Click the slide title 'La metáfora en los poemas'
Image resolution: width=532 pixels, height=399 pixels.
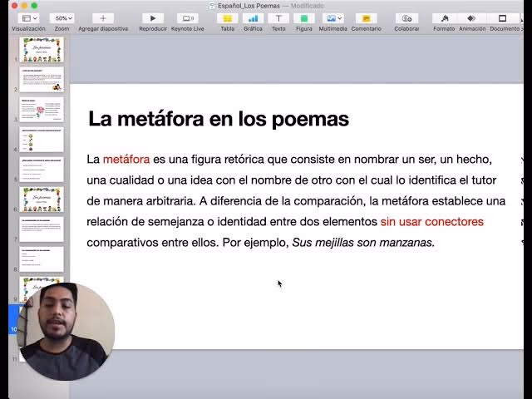(218, 119)
